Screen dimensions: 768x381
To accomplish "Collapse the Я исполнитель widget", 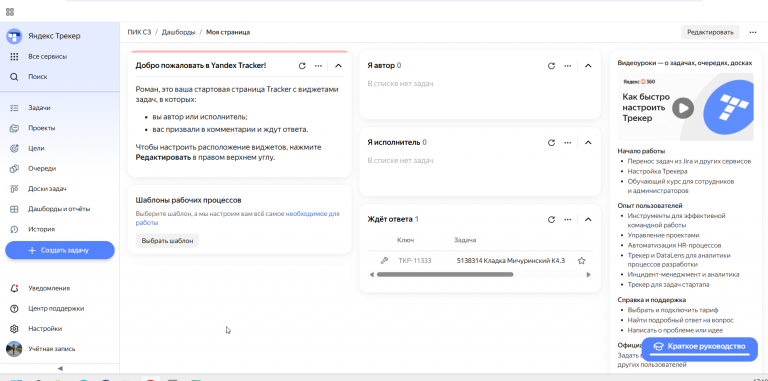I will 588,143.
